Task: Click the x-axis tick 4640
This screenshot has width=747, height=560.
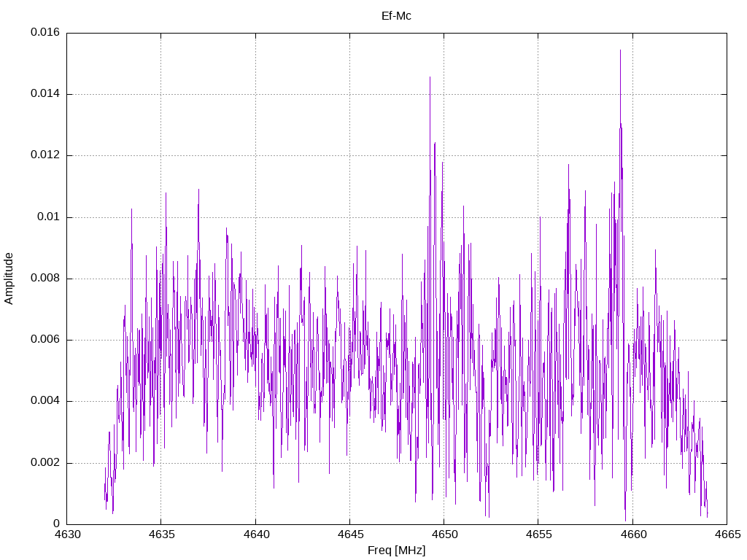Action: tap(256, 534)
